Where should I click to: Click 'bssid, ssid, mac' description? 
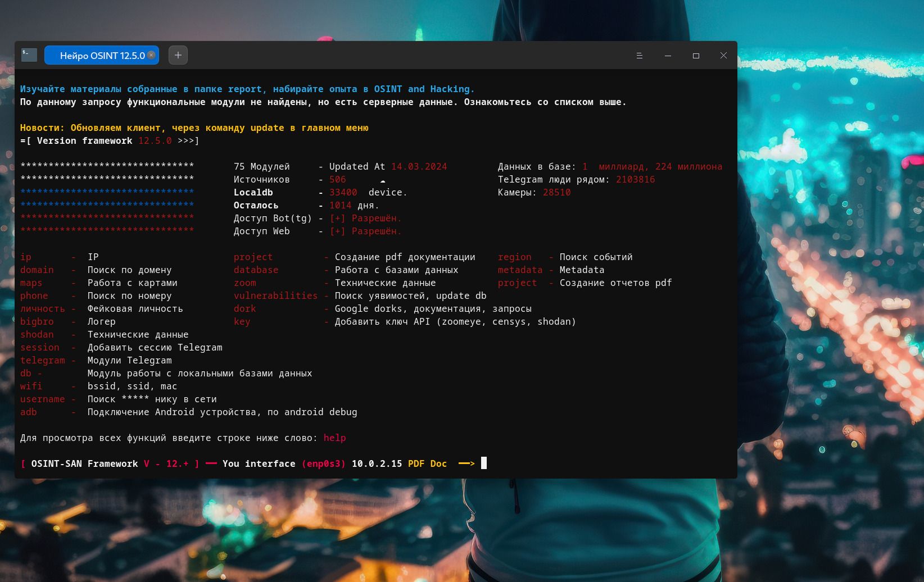[x=133, y=386]
